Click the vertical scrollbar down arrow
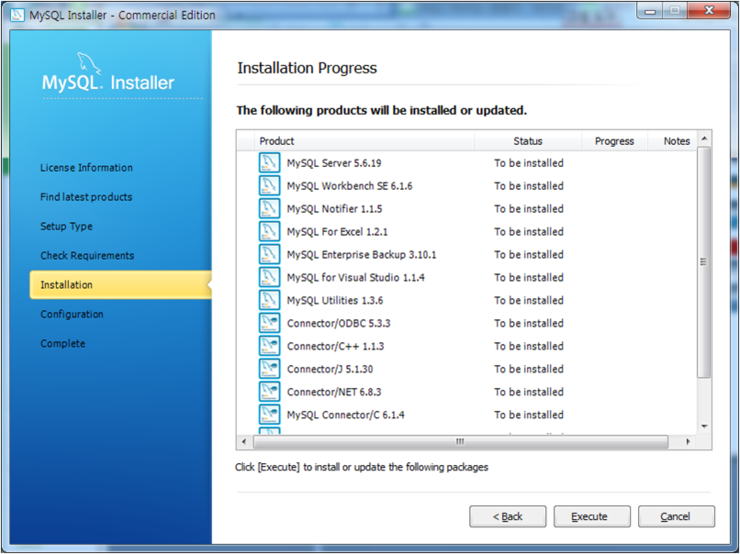Image resolution: width=740 pixels, height=554 pixels. pos(704,427)
